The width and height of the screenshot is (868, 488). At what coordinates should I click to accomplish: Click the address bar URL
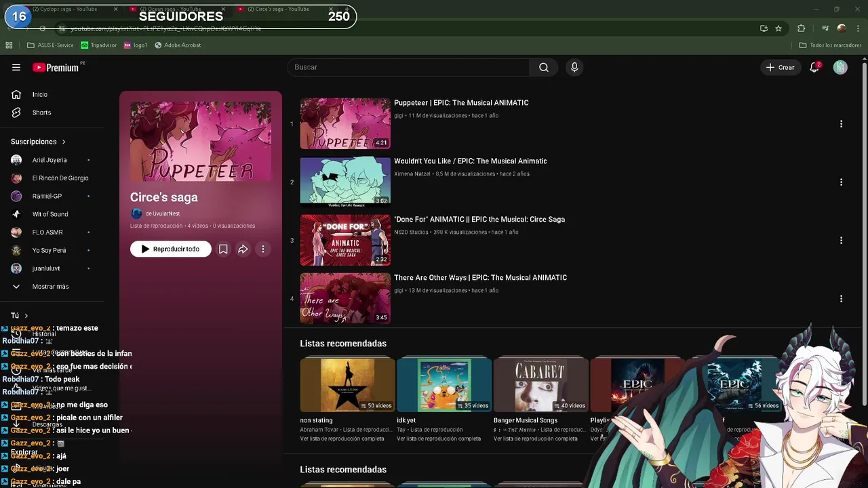(x=166, y=28)
